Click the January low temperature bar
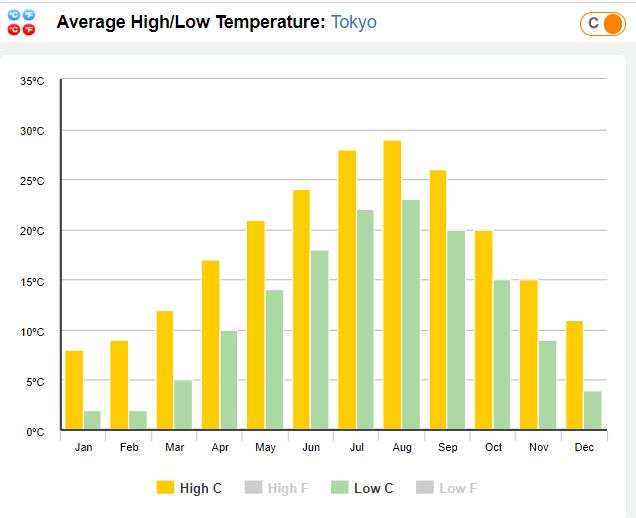This screenshot has height=518, width=636. coord(92,421)
